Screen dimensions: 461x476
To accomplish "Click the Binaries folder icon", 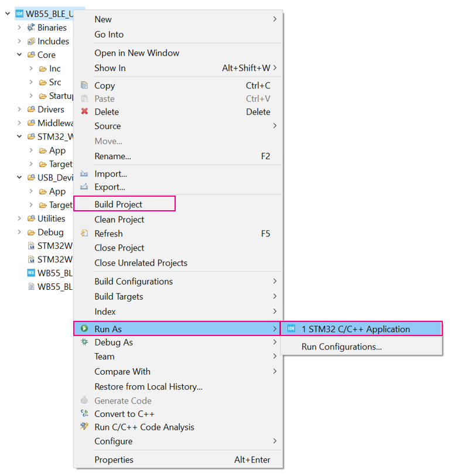I will tap(31, 28).
